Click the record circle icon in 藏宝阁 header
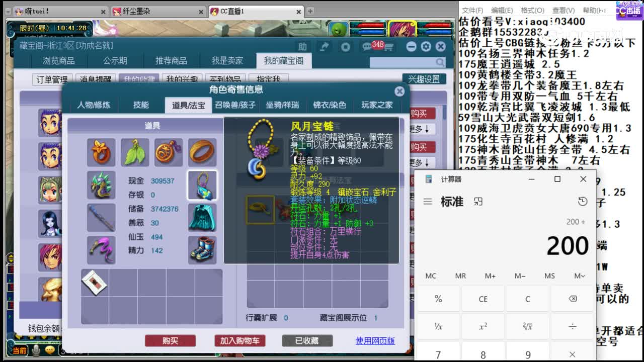Image resolution: width=644 pixels, height=362 pixels. (346, 47)
